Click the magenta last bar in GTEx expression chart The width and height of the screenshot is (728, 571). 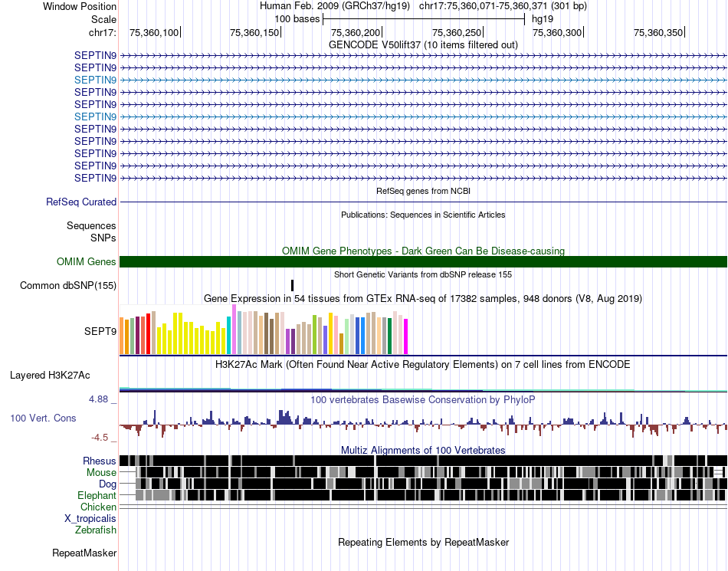406,336
